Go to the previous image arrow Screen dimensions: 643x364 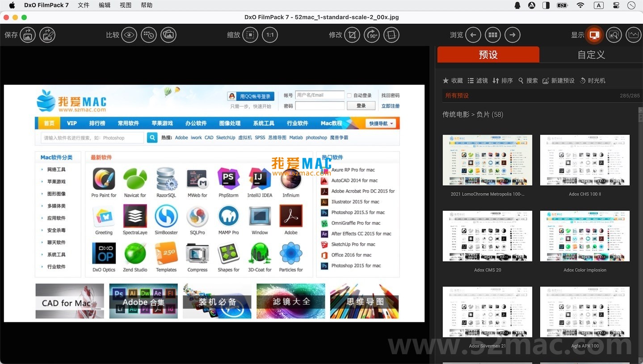click(x=473, y=35)
